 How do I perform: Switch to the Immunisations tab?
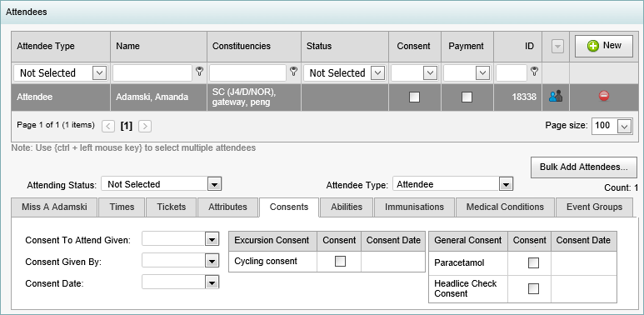click(414, 207)
